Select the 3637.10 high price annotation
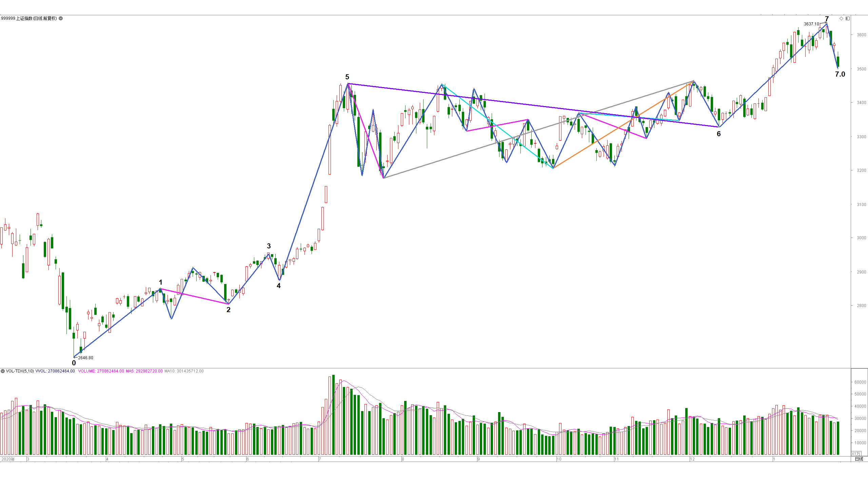Image resolution: width=868 pixels, height=488 pixels. (x=811, y=24)
